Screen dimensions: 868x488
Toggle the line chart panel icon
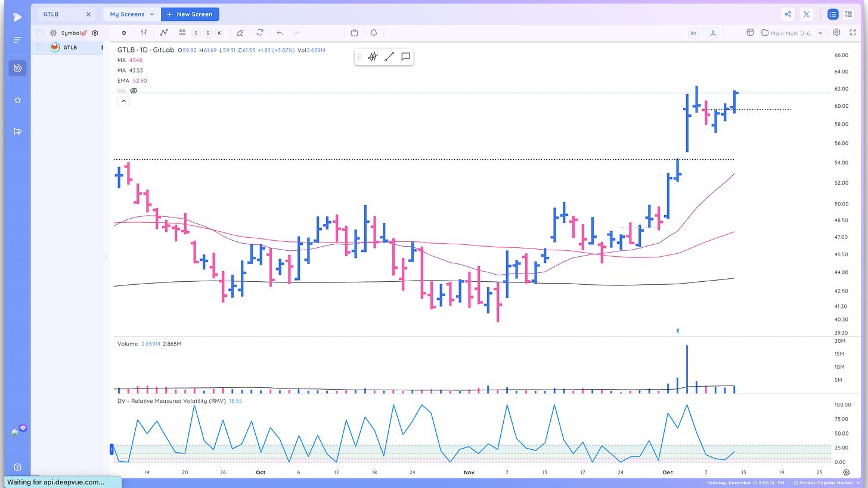pyautogui.click(x=693, y=33)
